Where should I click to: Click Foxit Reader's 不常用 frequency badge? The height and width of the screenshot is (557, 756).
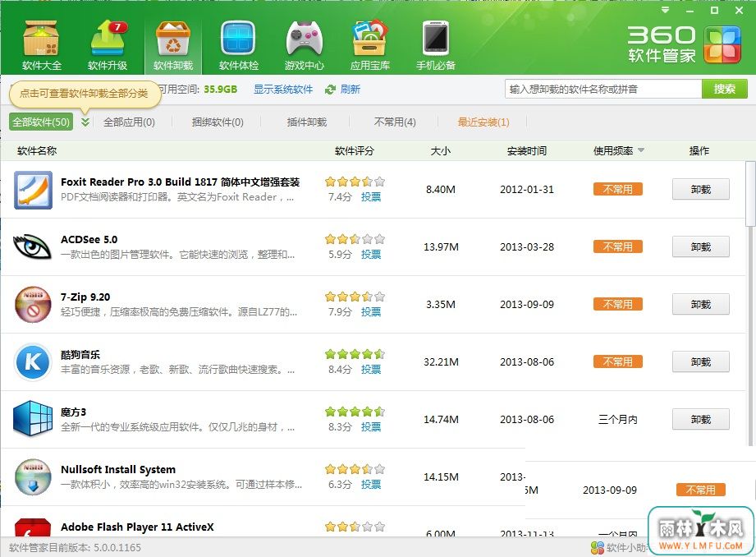pyautogui.click(x=617, y=189)
